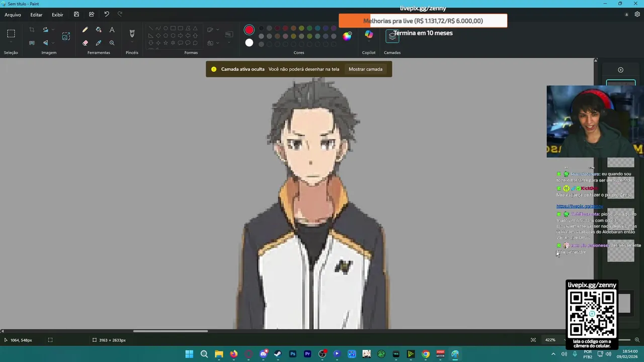Add a new layer with plus icon
This screenshot has height=362, width=644.
pyautogui.click(x=620, y=70)
